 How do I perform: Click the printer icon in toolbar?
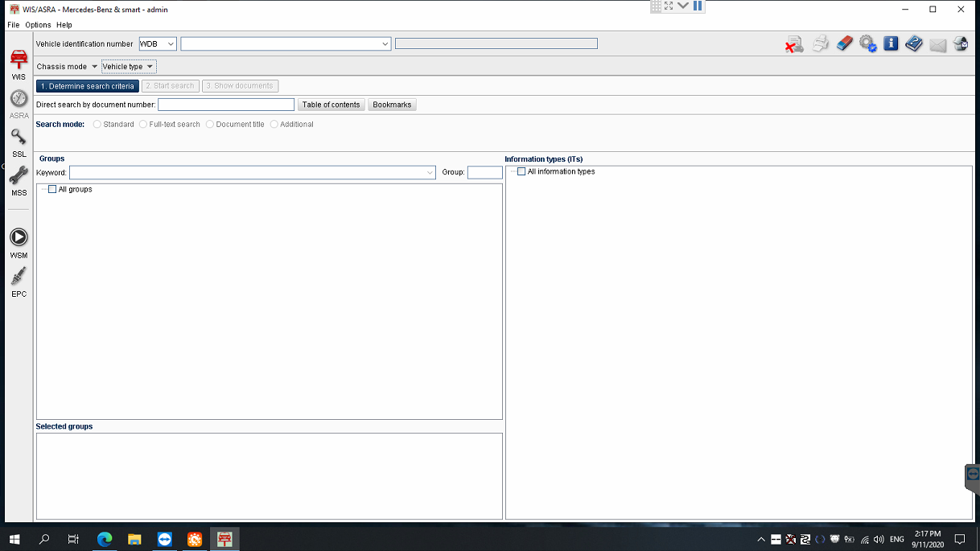coord(820,43)
